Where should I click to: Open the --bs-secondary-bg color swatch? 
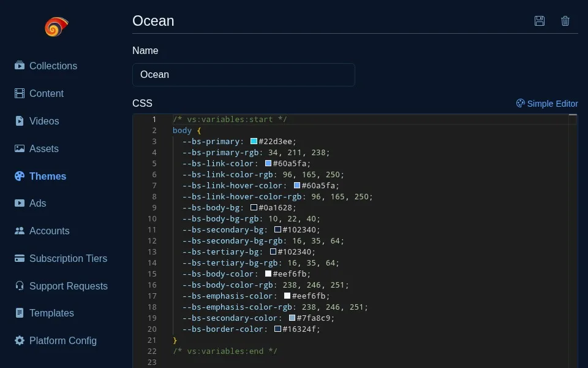[x=278, y=229]
